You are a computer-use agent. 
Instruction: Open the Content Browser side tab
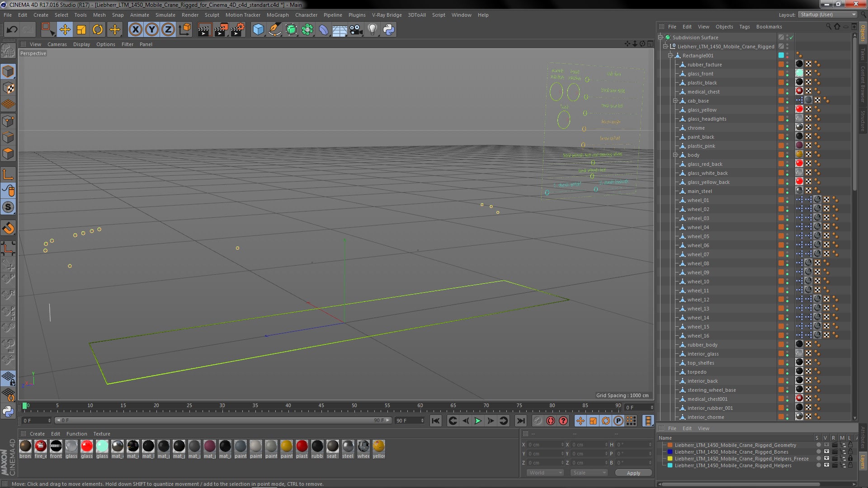click(863, 84)
